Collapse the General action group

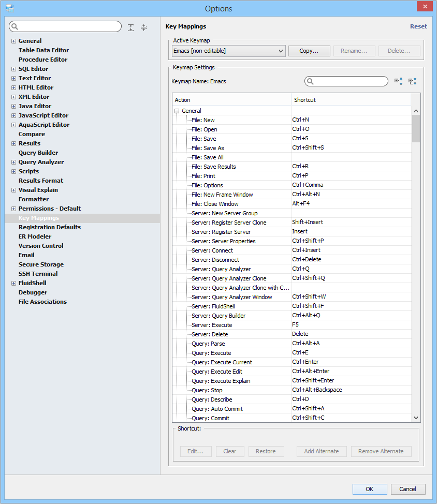[177, 111]
